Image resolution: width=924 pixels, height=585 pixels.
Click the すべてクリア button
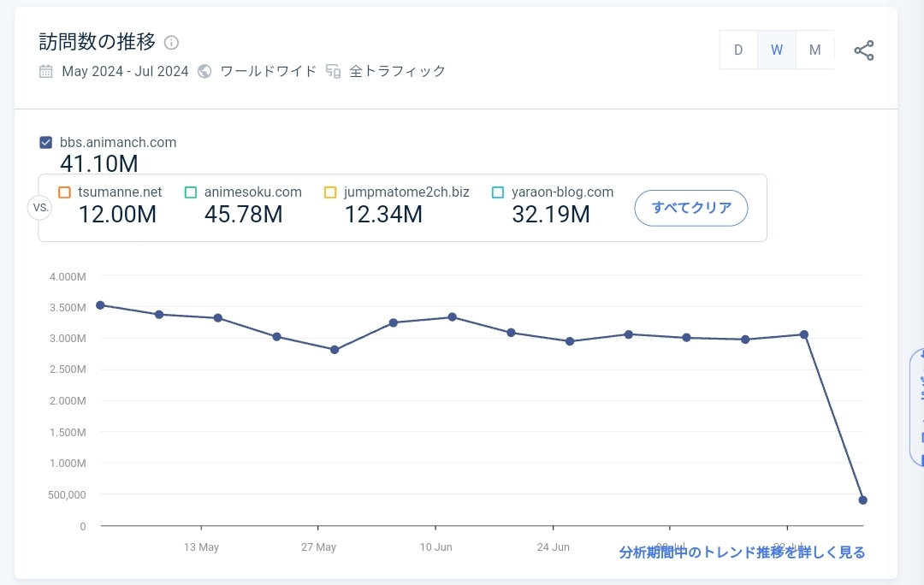coord(691,208)
